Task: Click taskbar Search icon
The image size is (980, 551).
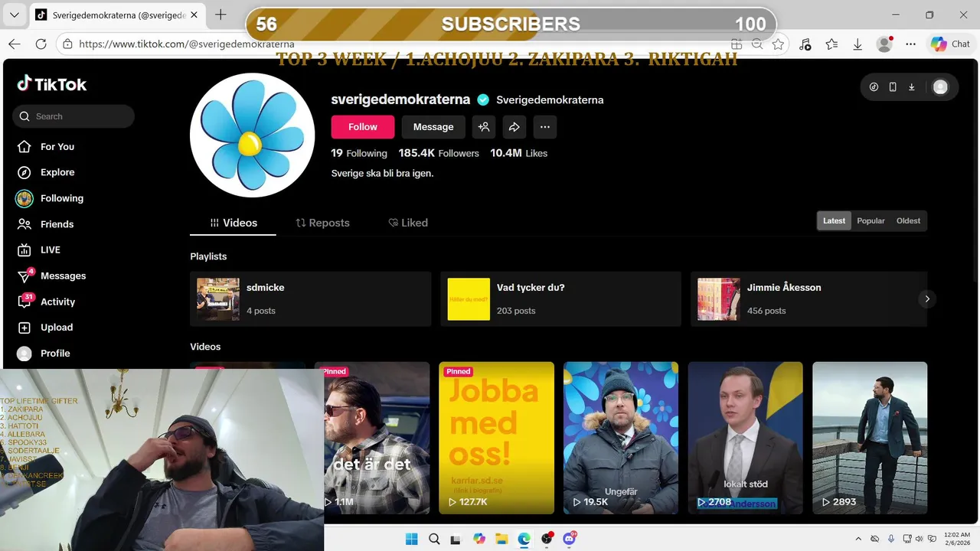Action: click(434, 539)
